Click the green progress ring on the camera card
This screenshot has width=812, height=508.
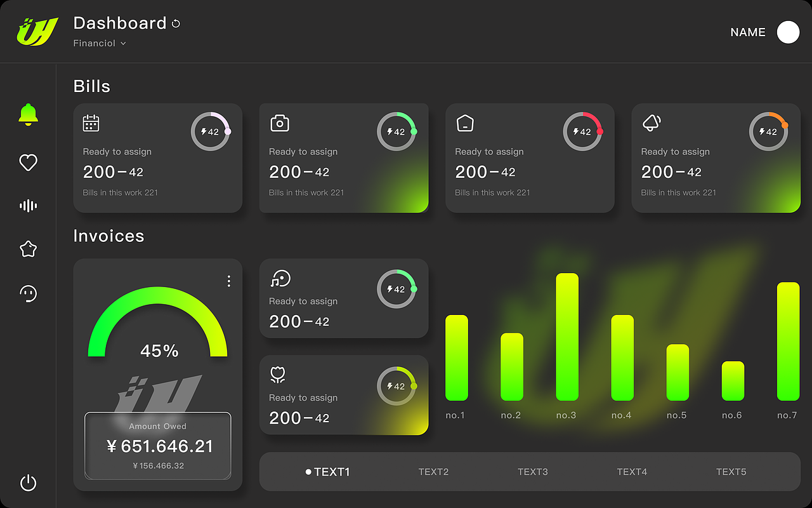click(x=396, y=131)
